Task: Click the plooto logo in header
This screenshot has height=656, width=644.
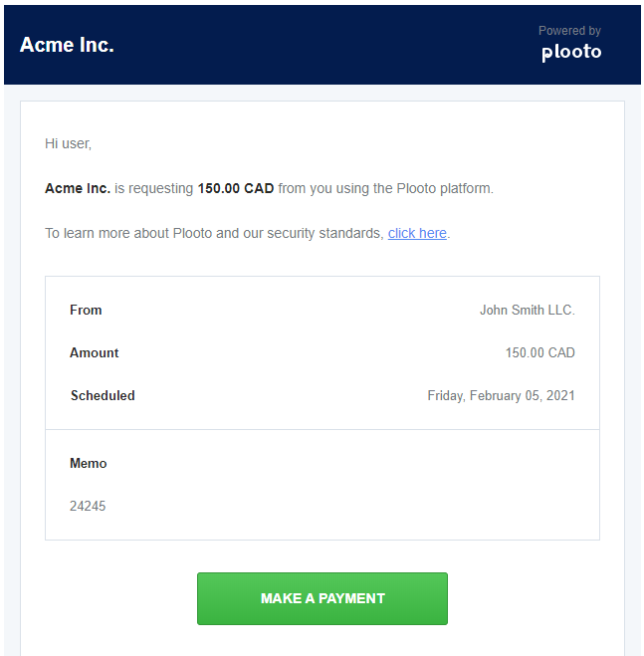Action: click(x=571, y=53)
